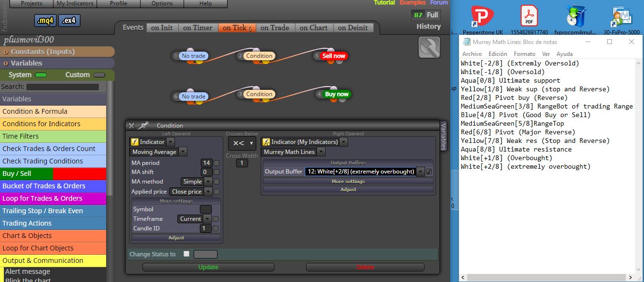Click Adjust under Left Operand settings
Screen dimensions: 644x282
click(176, 238)
